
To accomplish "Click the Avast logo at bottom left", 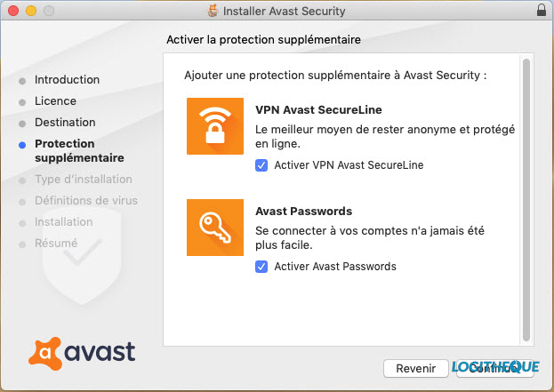I will point(82,353).
